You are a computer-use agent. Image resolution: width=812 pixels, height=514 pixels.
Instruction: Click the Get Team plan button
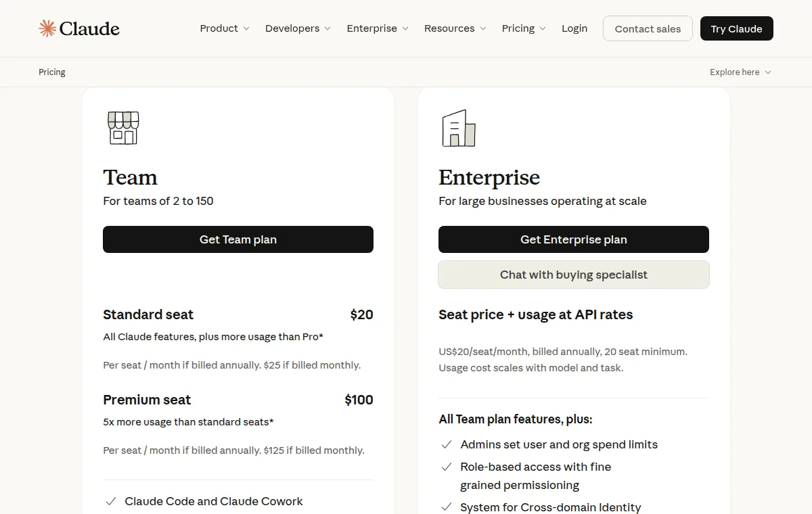point(238,239)
